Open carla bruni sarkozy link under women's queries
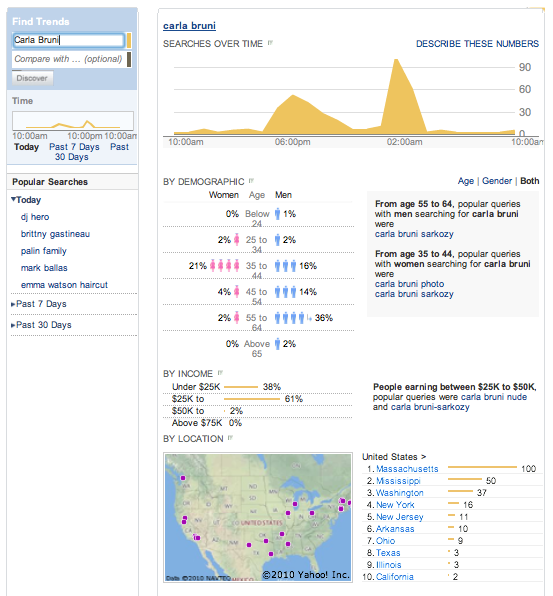The image size is (553, 596). (x=414, y=294)
